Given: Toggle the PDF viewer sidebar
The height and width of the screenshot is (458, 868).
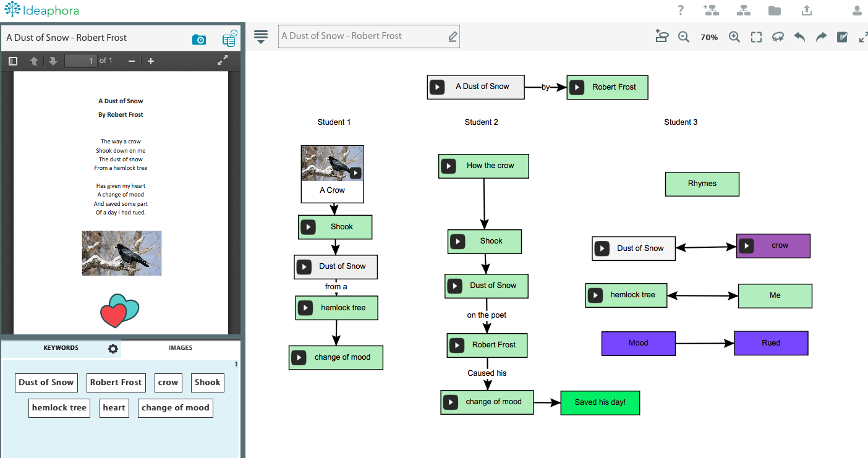Looking at the screenshot, I should coord(13,61).
